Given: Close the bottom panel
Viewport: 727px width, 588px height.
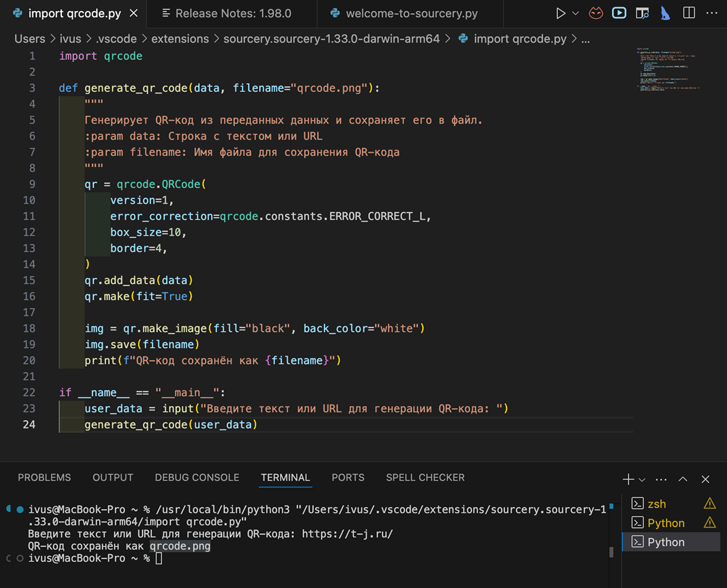Looking at the screenshot, I should 705,479.
